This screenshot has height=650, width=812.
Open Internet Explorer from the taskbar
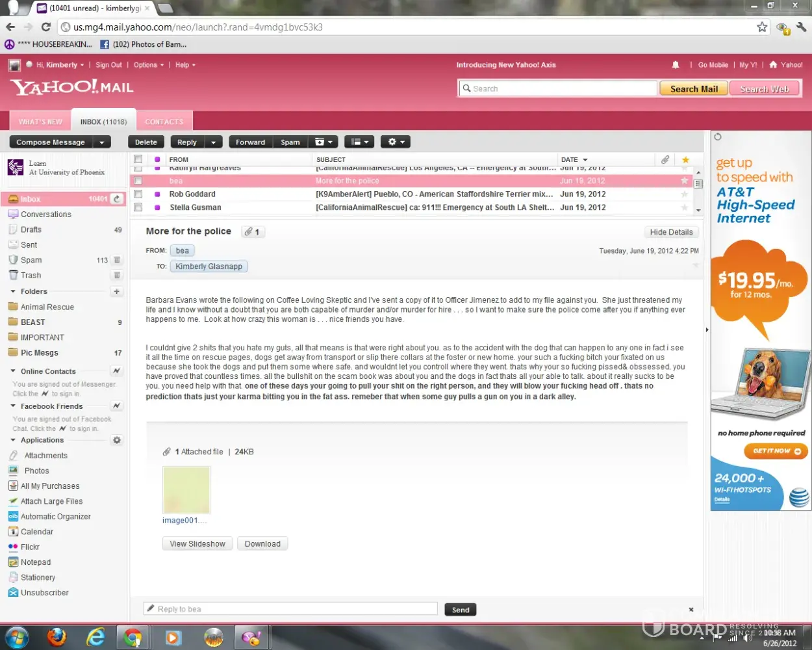pyautogui.click(x=95, y=637)
